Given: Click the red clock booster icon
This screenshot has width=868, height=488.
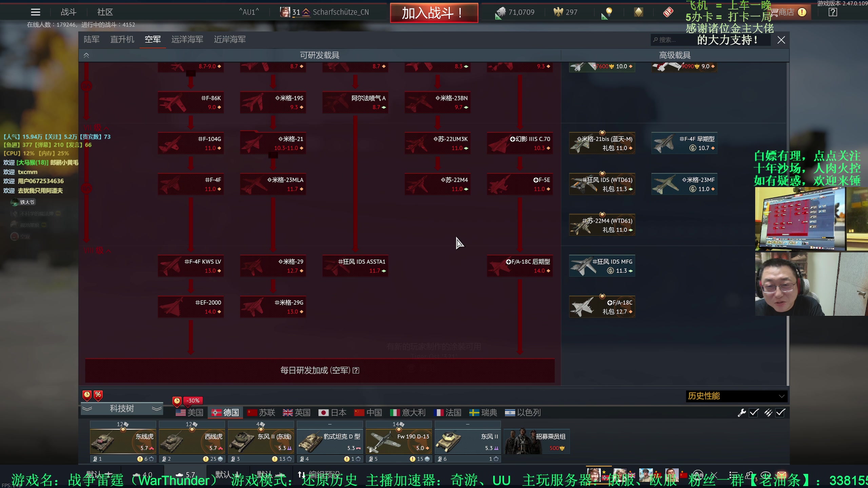Looking at the screenshot, I should coord(87,395).
